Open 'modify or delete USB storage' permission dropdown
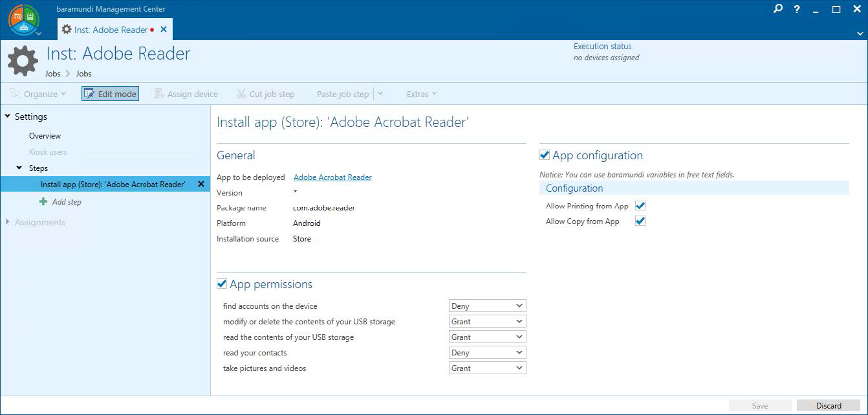Viewport: 868px width, 415px height. click(x=488, y=321)
